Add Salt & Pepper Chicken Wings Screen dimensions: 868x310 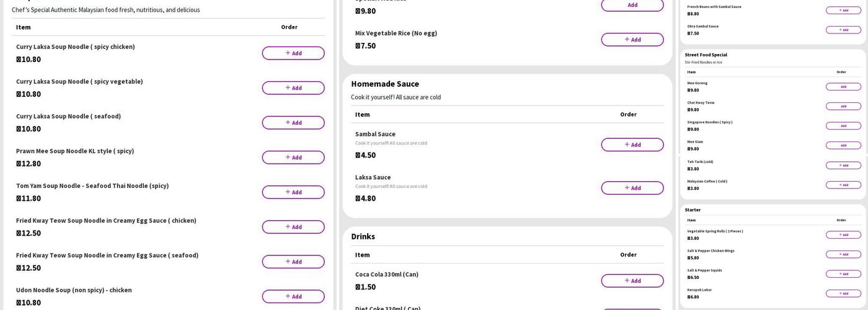843,254
